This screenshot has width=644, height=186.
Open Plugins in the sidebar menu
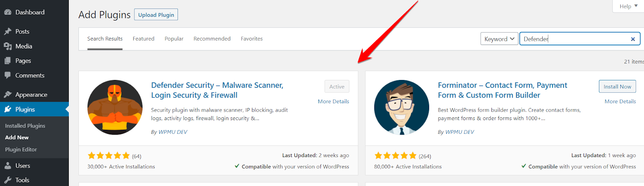coord(34,109)
